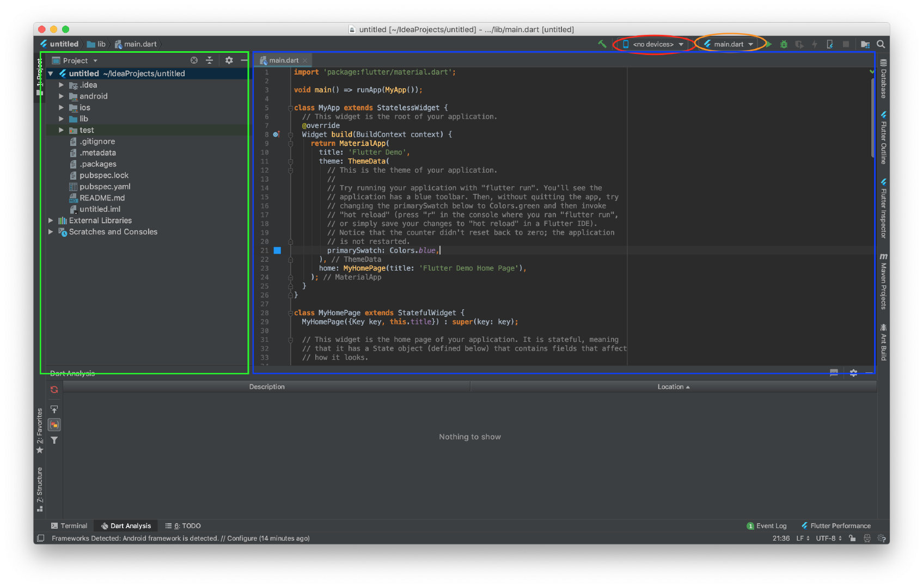Open the Event Log button
The width and height of the screenshot is (923, 588).
767,526
